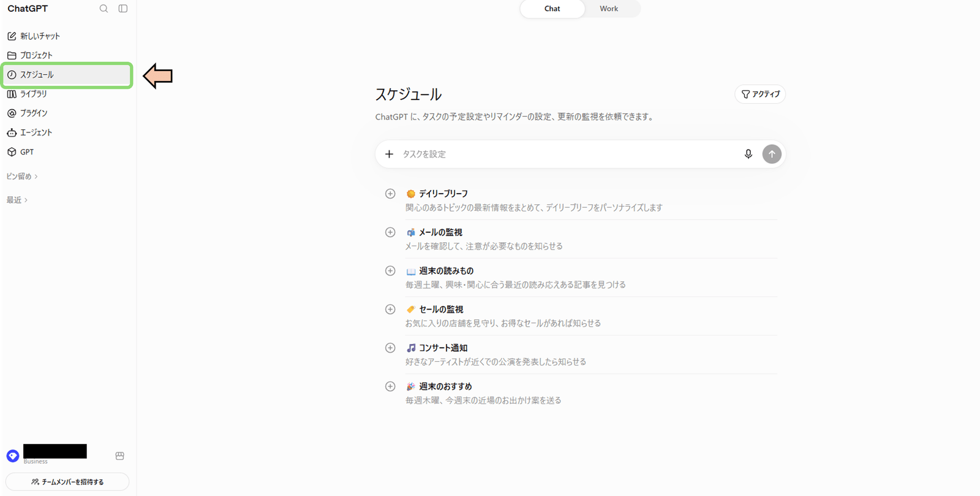
Task: Open ライブラリ in the sidebar
Action: (66, 94)
